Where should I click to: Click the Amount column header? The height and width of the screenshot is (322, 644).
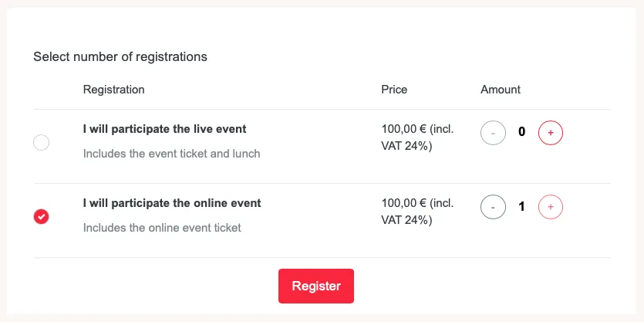click(501, 90)
